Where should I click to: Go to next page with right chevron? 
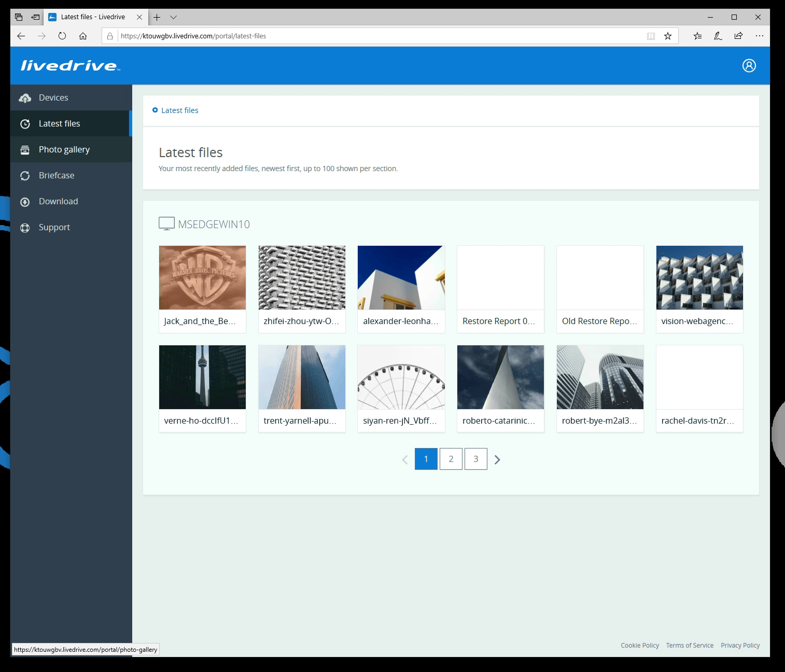pos(497,459)
